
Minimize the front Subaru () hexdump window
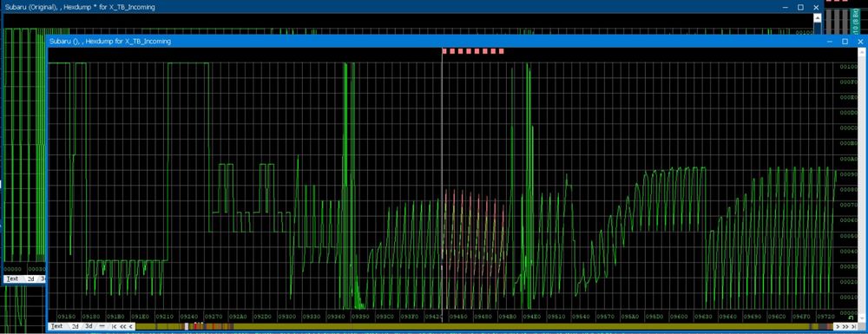coord(830,42)
